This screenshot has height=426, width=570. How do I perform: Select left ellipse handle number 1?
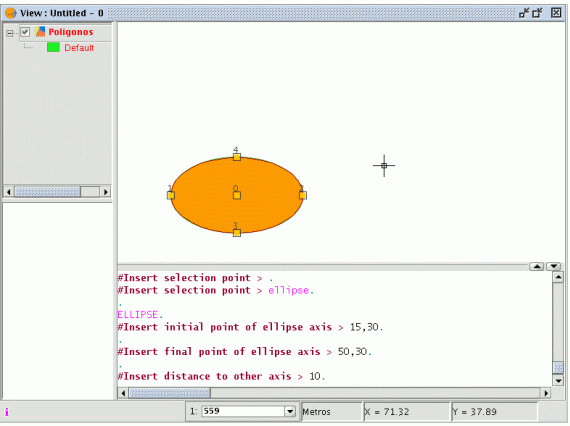pyautogui.click(x=171, y=196)
